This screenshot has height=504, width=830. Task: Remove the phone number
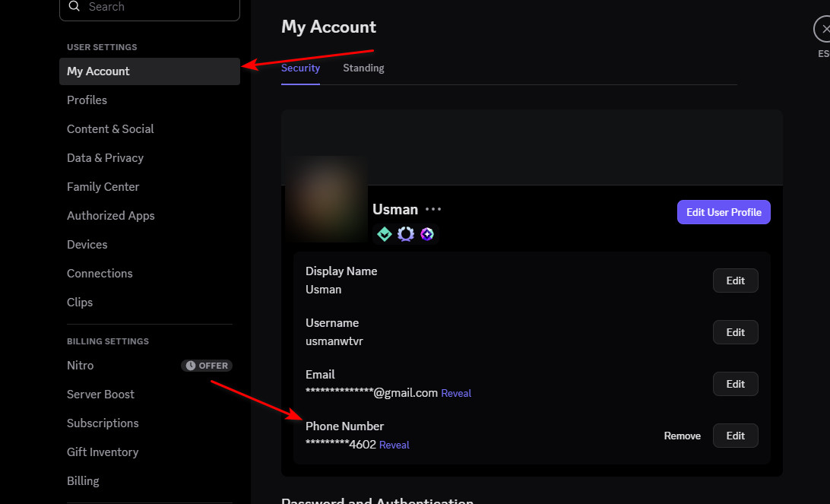pos(682,436)
